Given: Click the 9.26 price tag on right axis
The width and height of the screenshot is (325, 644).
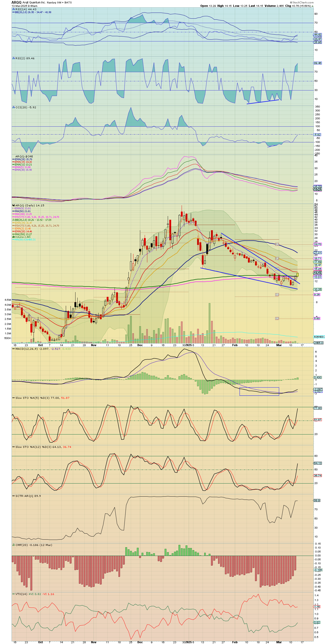Looking at the screenshot, I should point(317,295).
